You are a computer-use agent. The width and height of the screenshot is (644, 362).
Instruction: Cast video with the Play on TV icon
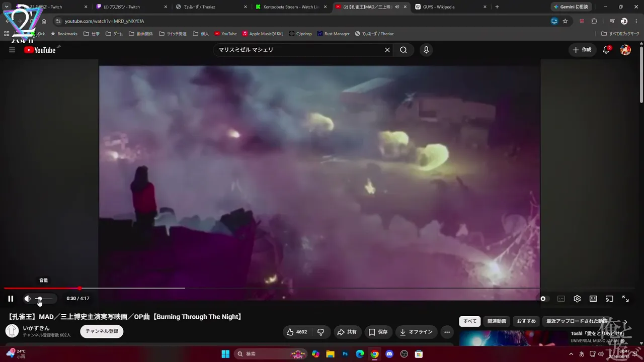click(609, 299)
